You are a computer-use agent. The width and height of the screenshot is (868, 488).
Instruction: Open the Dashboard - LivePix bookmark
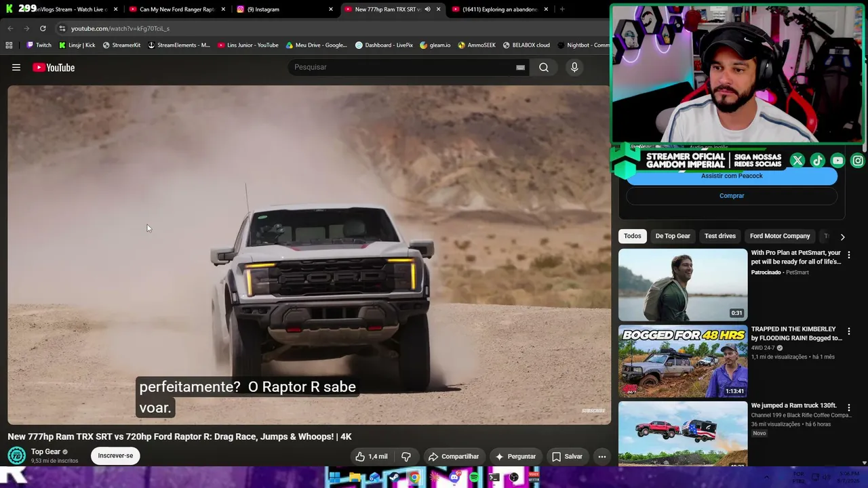384,45
